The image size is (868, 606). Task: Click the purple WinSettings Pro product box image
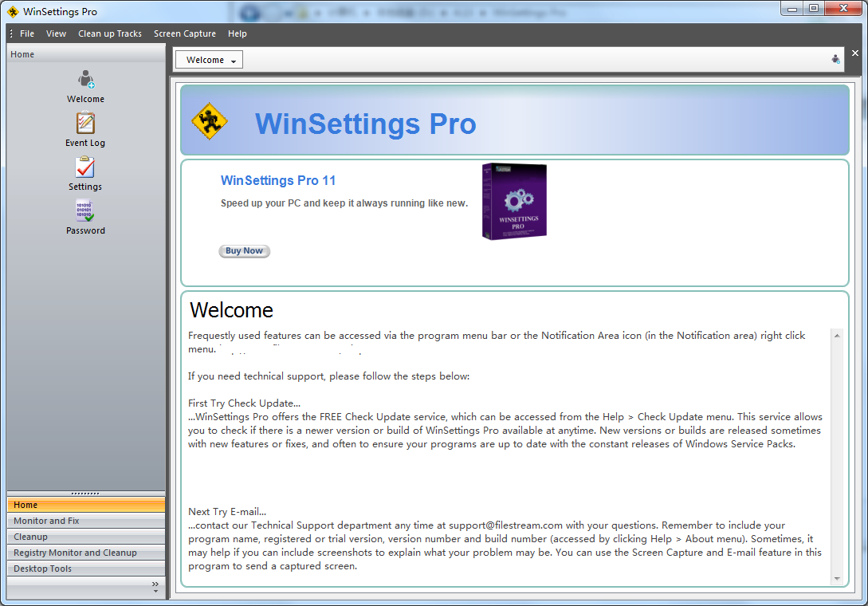(514, 201)
